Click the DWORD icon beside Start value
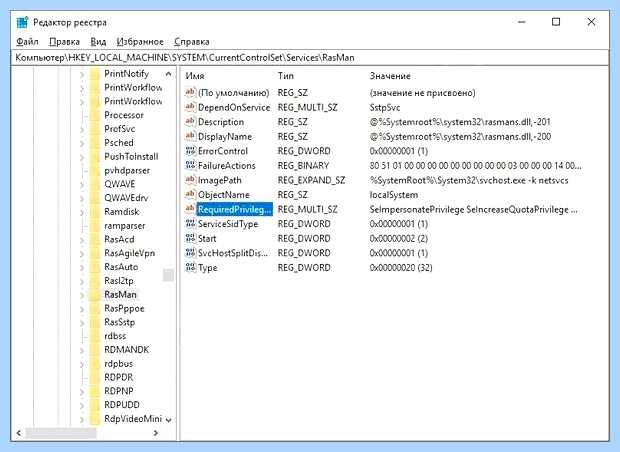 tap(190, 238)
